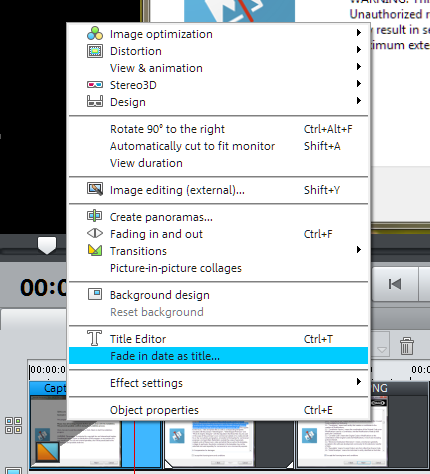Viewport: 430px width, 474px height.
Task: Click the Design glasses icon
Action: [95, 101]
